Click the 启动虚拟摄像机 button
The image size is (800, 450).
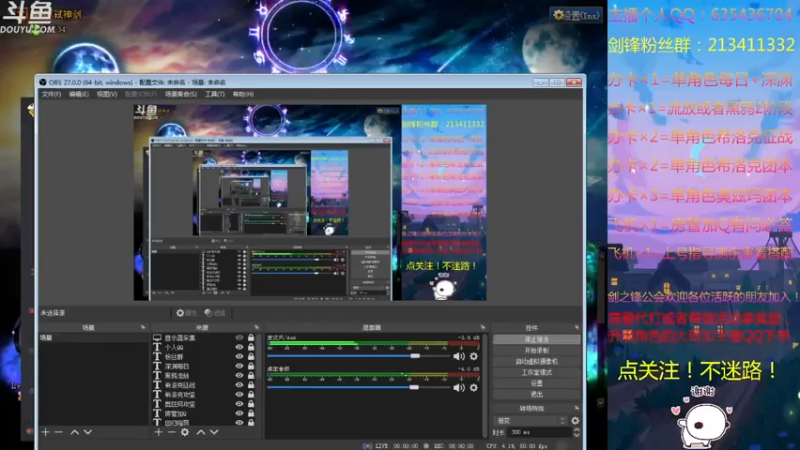[x=537, y=361]
